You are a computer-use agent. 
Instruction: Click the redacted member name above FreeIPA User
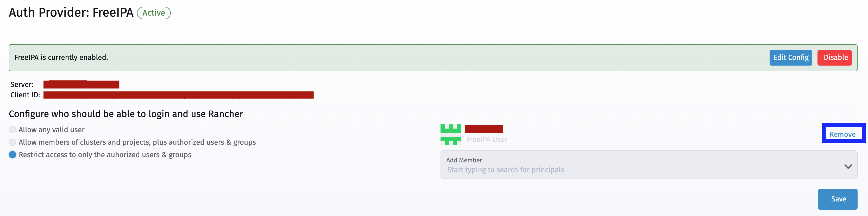(x=483, y=128)
